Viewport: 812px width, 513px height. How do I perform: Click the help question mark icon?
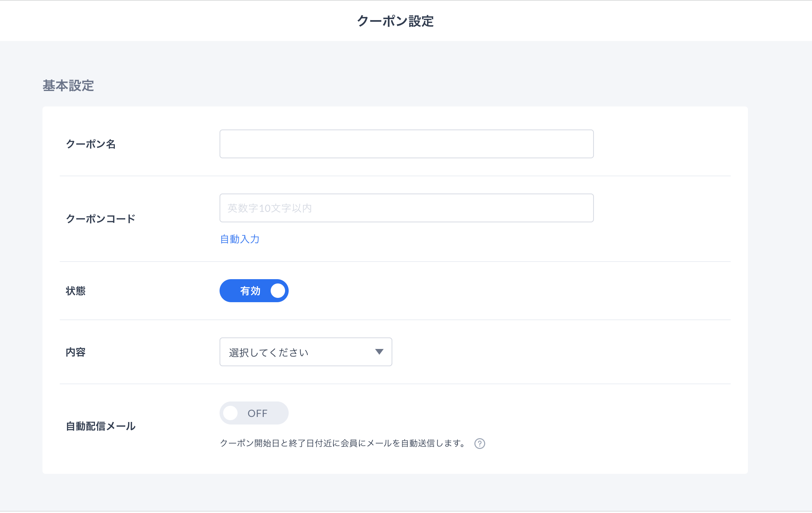pyautogui.click(x=479, y=444)
